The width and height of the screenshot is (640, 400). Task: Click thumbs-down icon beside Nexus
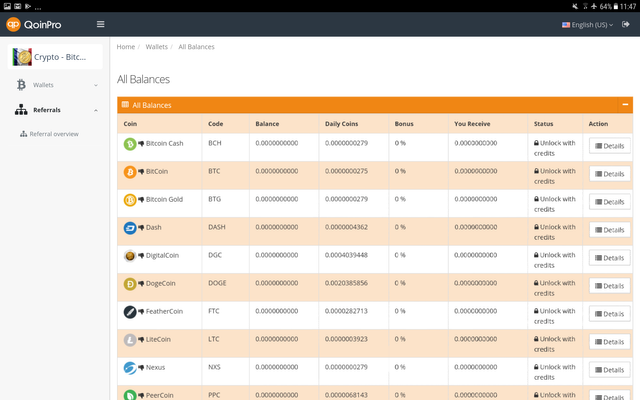141,367
